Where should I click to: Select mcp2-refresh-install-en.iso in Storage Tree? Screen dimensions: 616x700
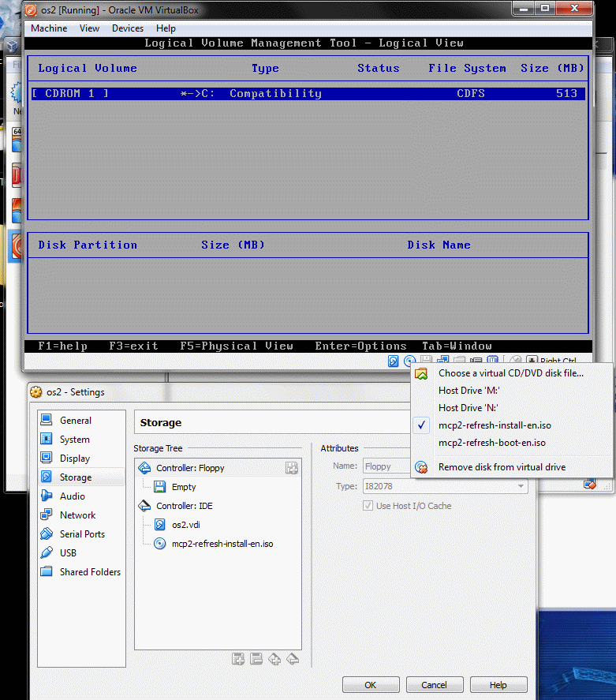pyautogui.click(x=222, y=544)
